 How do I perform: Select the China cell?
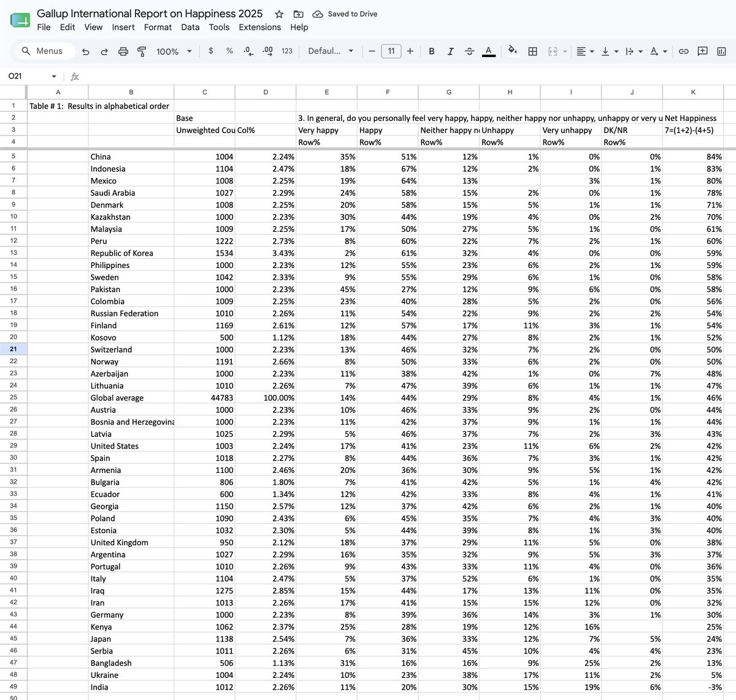131,156
